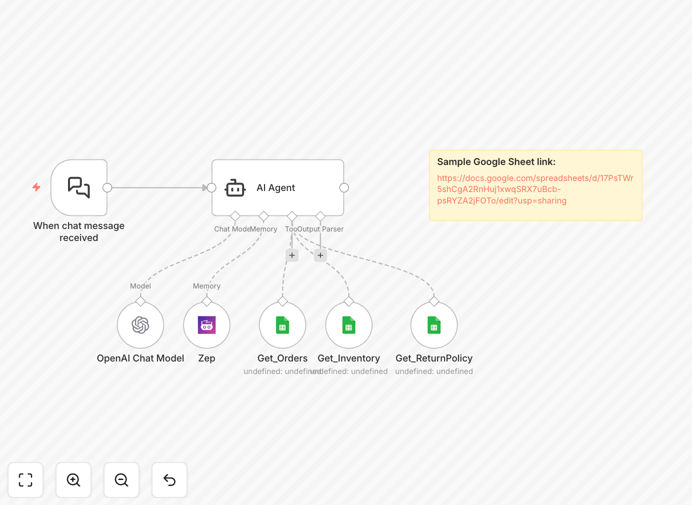
Task: Click the Output Parser diamond connector on AI Agent
Action: [x=320, y=216]
